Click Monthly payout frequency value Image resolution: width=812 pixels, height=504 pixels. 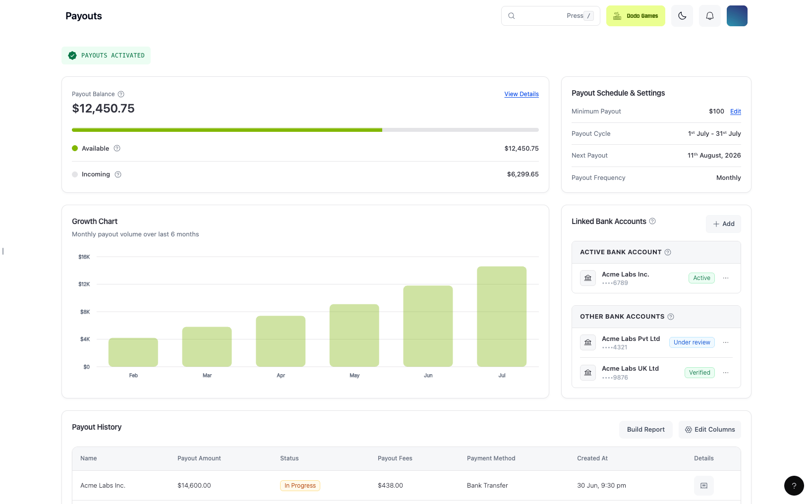pyautogui.click(x=729, y=178)
